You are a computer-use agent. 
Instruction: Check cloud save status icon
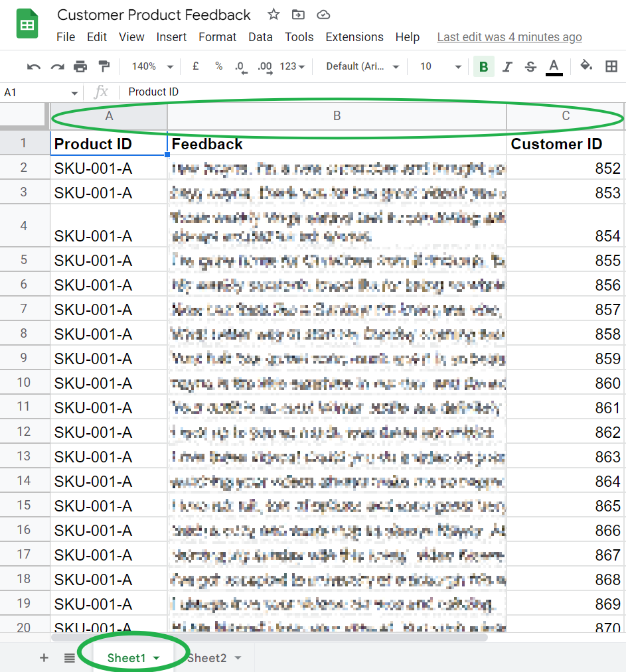(x=323, y=15)
